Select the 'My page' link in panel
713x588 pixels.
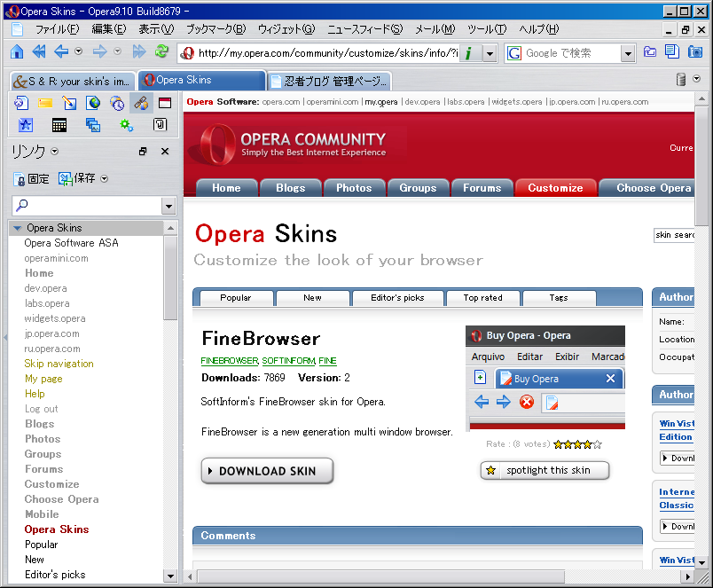coord(43,379)
